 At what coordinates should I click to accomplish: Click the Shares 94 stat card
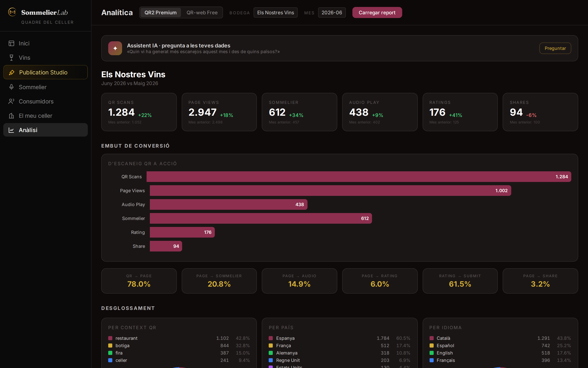tap(540, 112)
